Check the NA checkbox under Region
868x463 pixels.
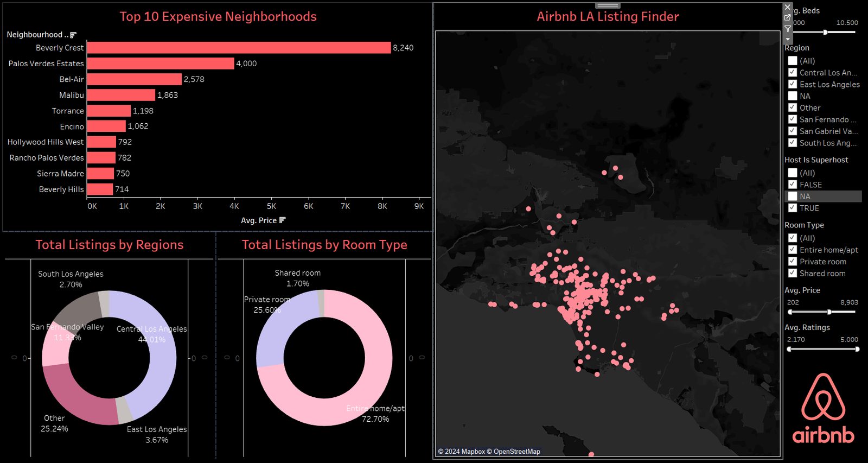coord(793,96)
